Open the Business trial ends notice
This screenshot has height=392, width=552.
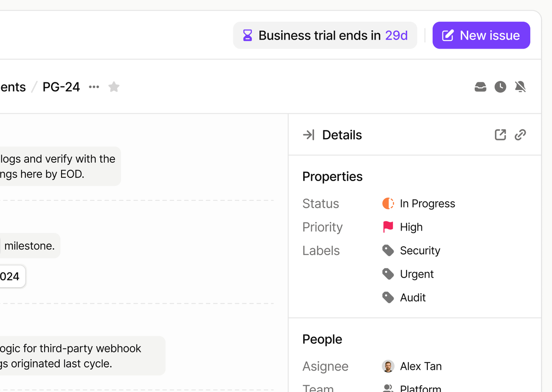click(325, 35)
